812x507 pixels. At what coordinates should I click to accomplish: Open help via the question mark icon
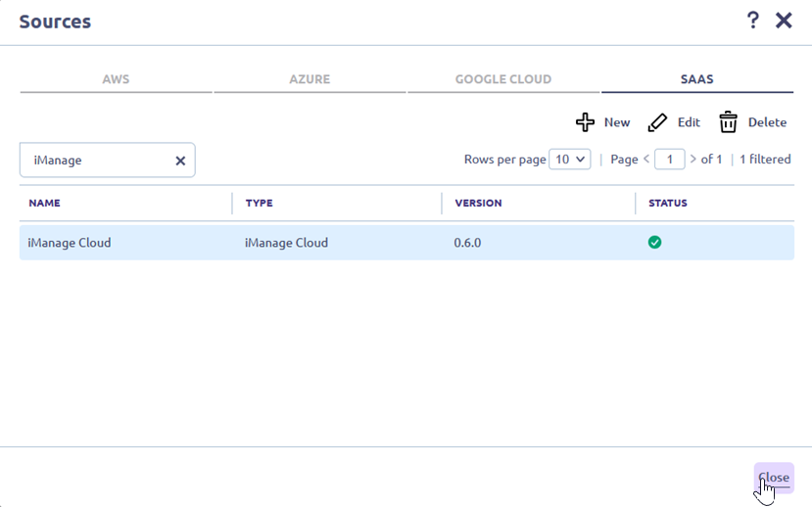(753, 21)
